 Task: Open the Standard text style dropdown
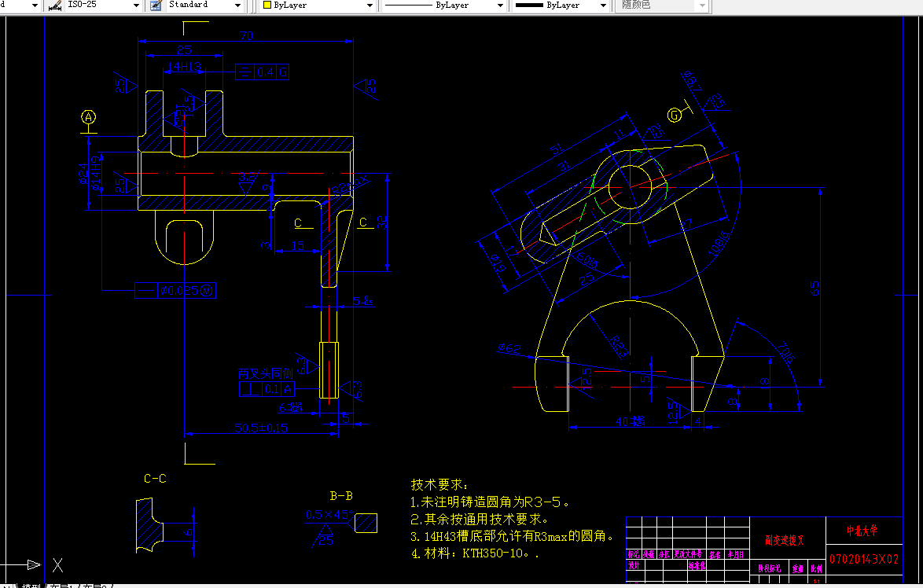[239, 6]
